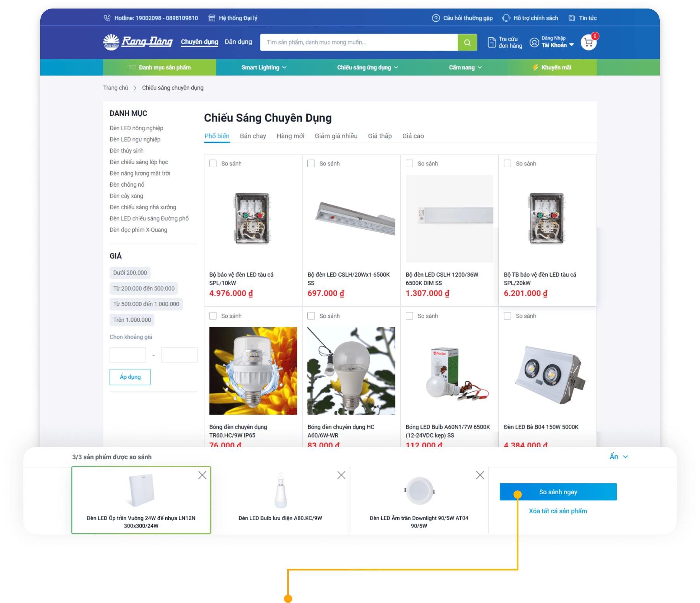Click the Áp dụng price button

tap(130, 377)
